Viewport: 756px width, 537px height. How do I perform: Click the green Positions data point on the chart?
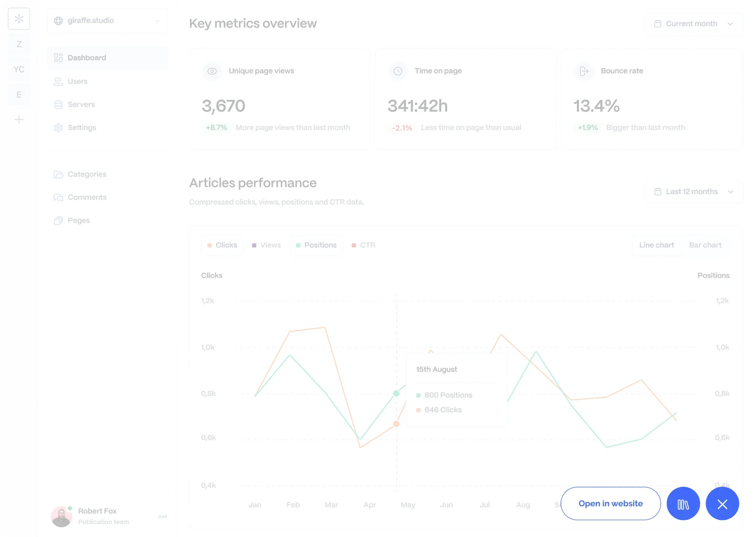tap(396, 393)
